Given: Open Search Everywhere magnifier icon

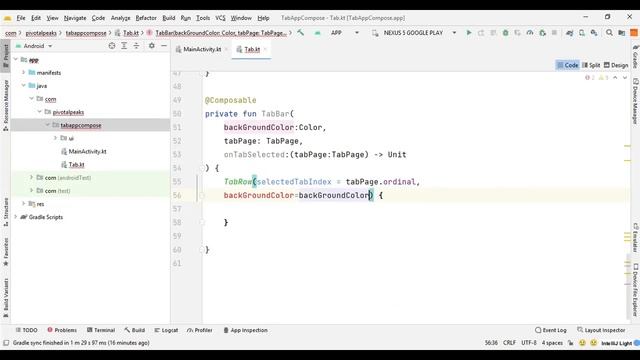Looking at the screenshot, I should point(609,33).
